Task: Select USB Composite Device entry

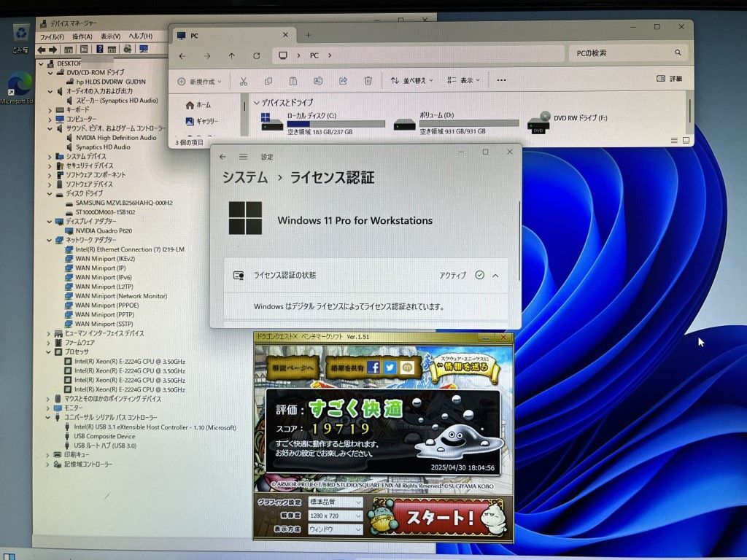Action: click(x=99, y=436)
